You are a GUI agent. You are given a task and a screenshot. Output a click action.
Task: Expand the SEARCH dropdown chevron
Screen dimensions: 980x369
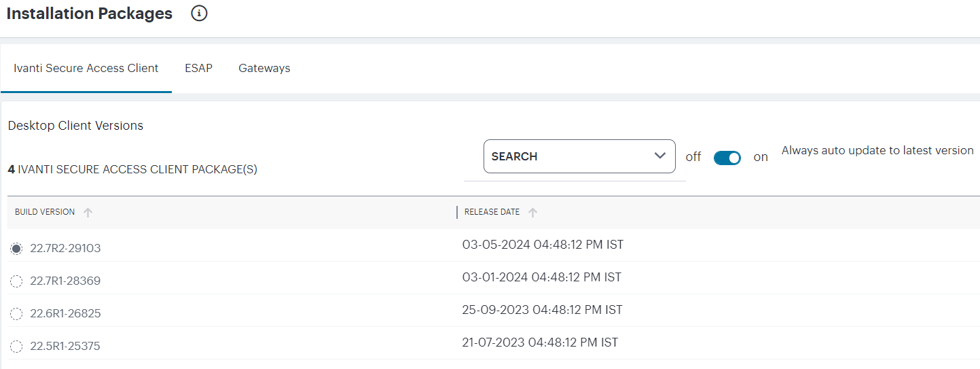[659, 156]
